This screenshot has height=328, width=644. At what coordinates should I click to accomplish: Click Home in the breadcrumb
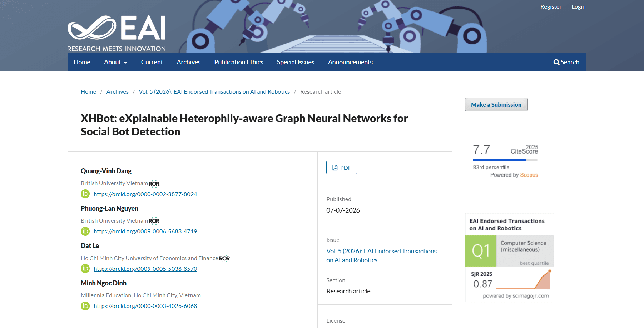coord(88,92)
